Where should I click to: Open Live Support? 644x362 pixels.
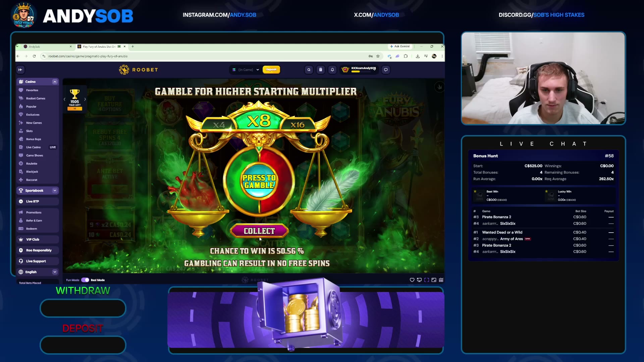pos(38,261)
